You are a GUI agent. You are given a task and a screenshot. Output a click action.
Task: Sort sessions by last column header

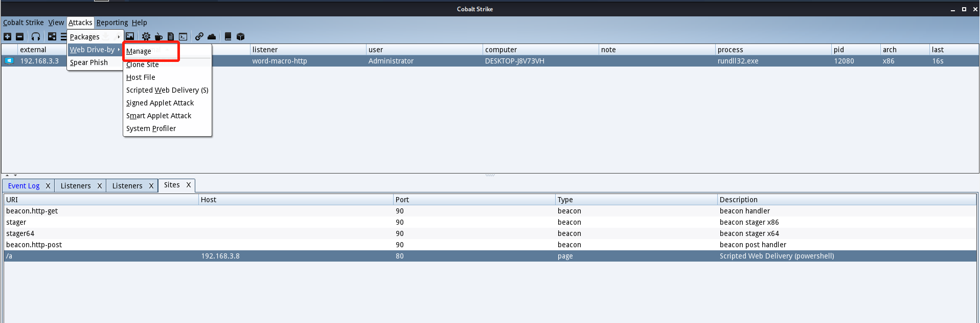point(954,50)
